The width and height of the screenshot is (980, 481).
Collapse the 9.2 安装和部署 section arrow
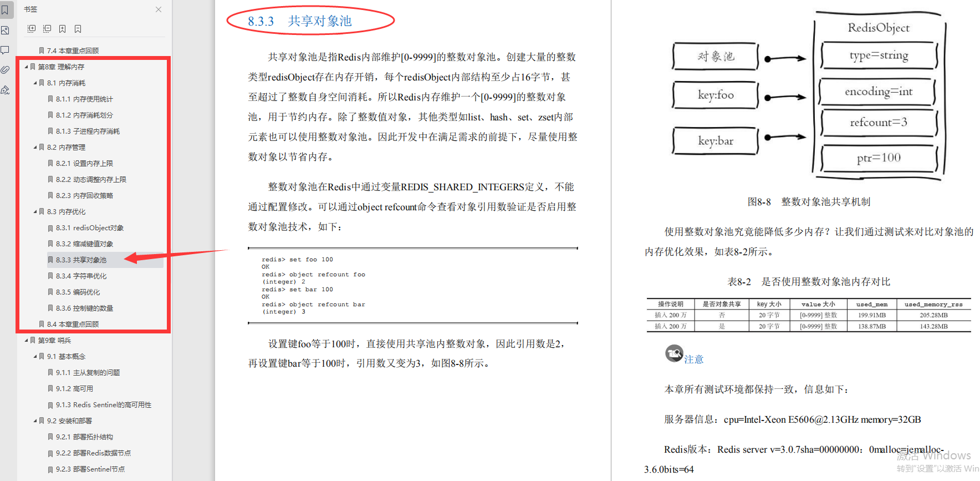(35, 421)
